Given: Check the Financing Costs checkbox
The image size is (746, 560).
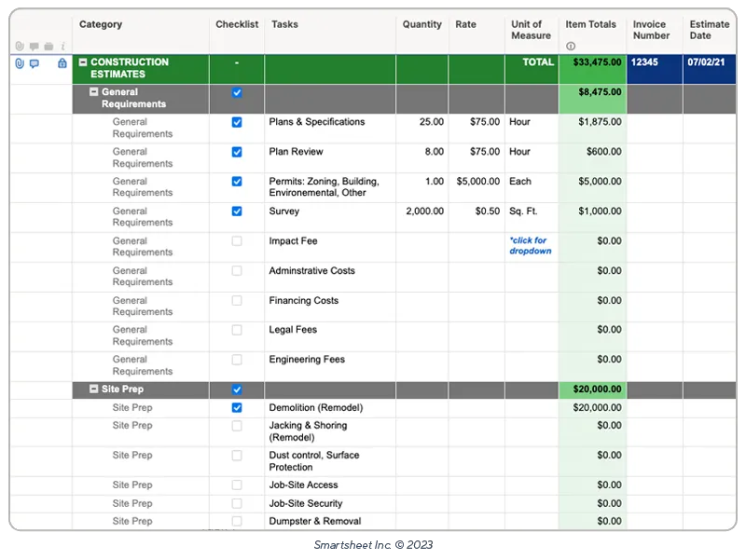Looking at the screenshot, I should pos(237,301).
